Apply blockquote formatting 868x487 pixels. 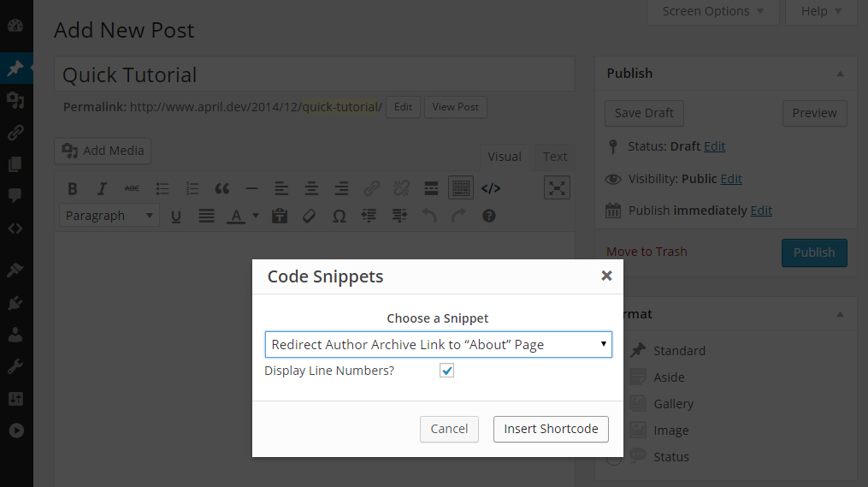[222, 188]
